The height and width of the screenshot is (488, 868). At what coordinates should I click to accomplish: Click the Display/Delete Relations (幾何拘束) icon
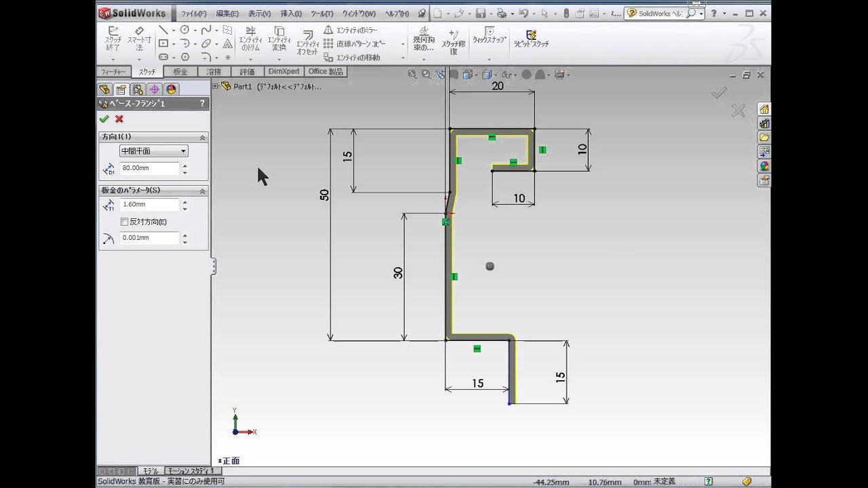pos(423,39)
